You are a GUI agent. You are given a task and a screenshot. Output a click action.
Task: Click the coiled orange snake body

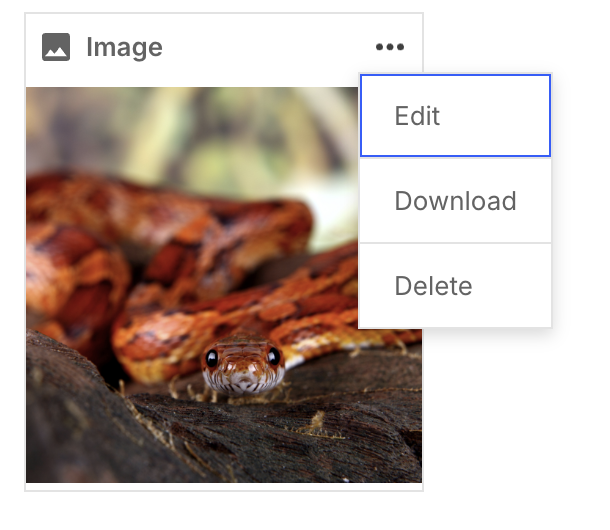(167, 241)
